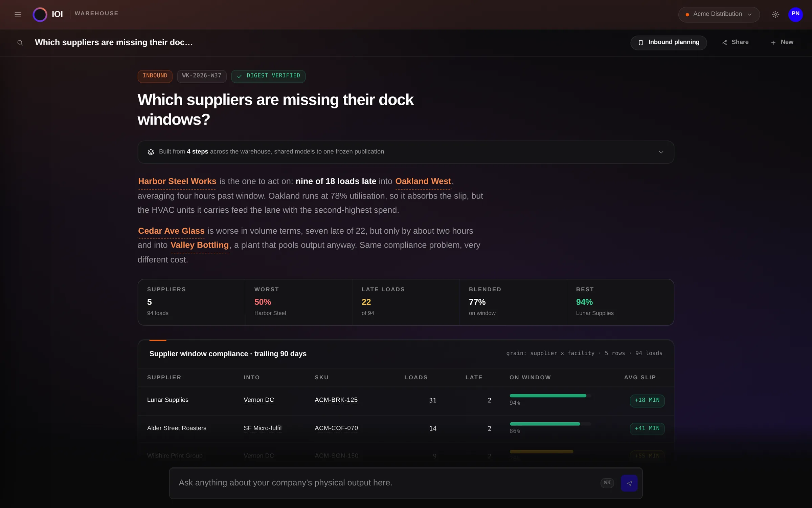Image resolution: width=812 pixels, height=508 pixels.
Task: Toggle the light/dark theme sun icon
Action: coord(775,14)
